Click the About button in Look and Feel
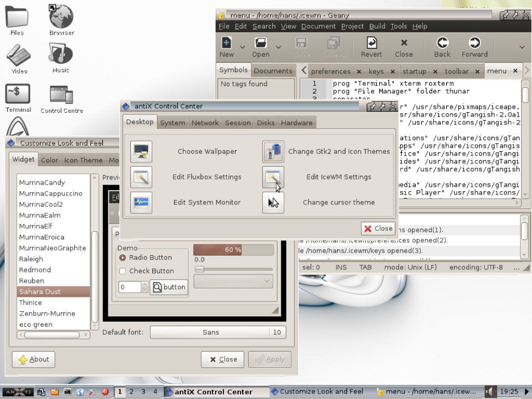 (34, 360)
